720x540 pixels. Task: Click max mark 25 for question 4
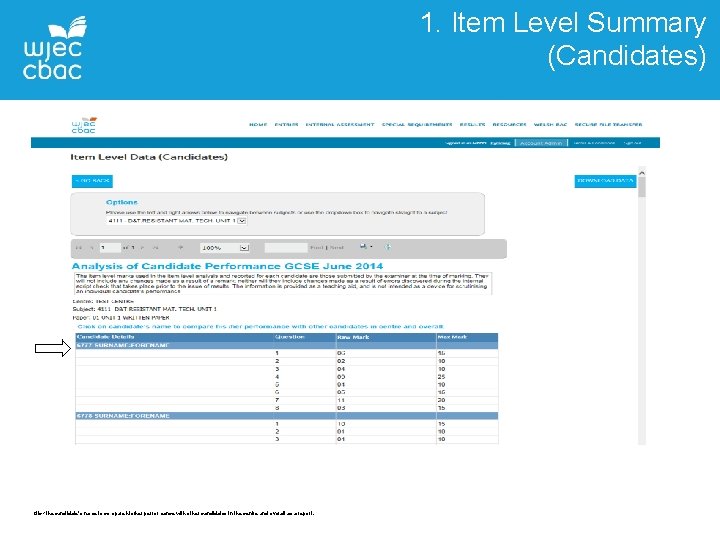pos(441,377)
